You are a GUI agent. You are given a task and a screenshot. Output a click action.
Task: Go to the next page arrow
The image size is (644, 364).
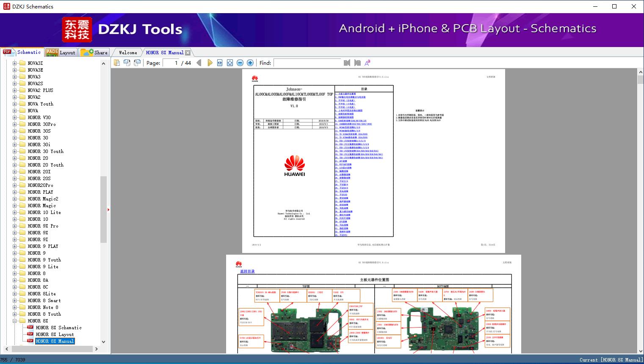click(x=210, y=63)
